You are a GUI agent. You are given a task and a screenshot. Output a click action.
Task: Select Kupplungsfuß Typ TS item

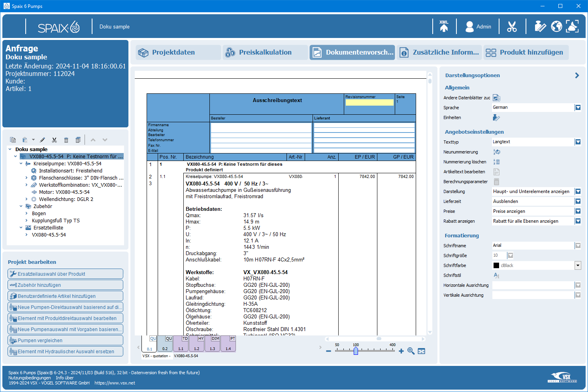(56, 220)
